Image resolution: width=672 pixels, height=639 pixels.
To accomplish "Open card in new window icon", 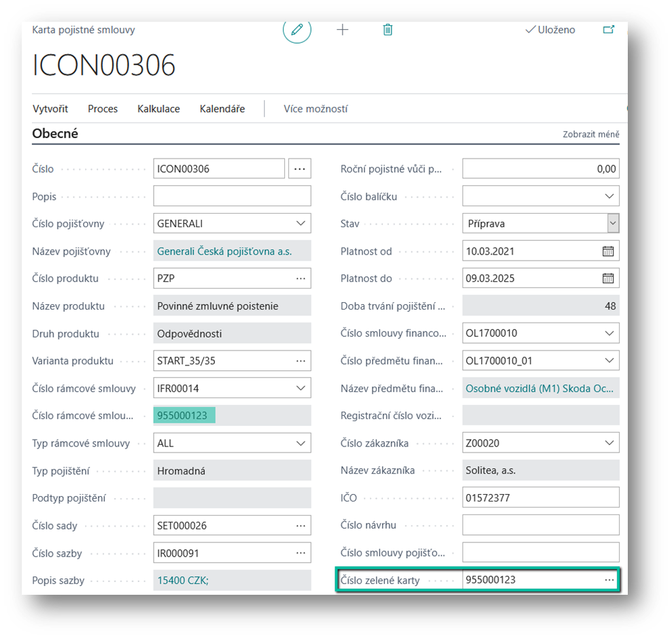I will [608, 30].
